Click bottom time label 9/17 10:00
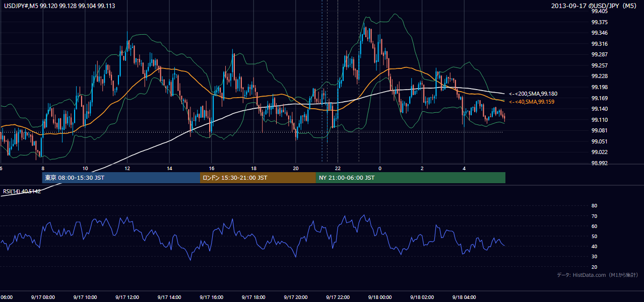Image resolution: width=644 pixels, height=302 pixels. tap(85, 297)
